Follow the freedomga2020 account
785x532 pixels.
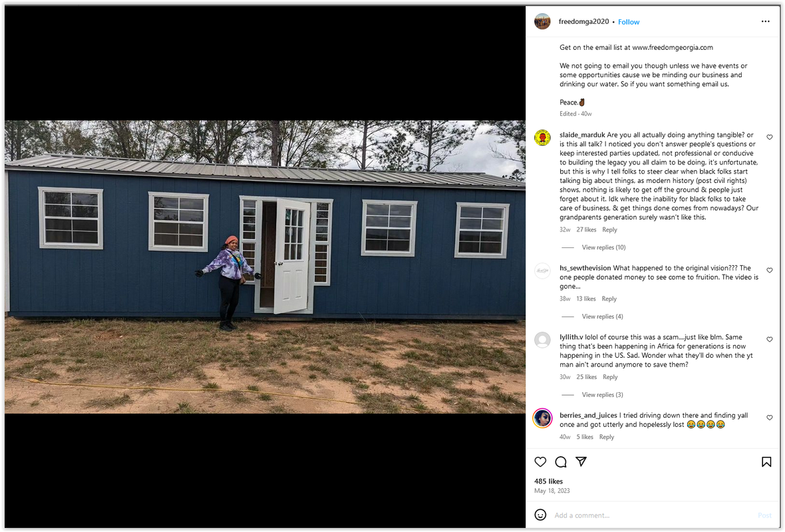(x=629, y=22)
